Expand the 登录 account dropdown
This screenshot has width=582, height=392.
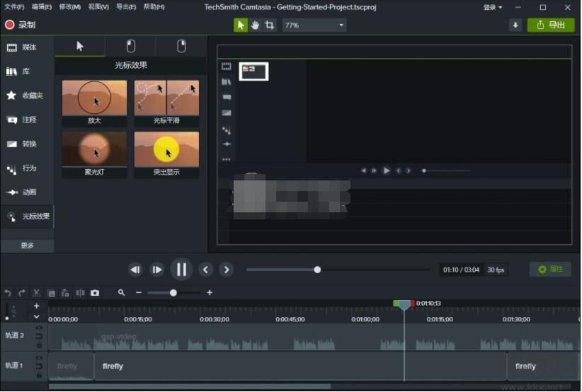(x=493, y=7)
